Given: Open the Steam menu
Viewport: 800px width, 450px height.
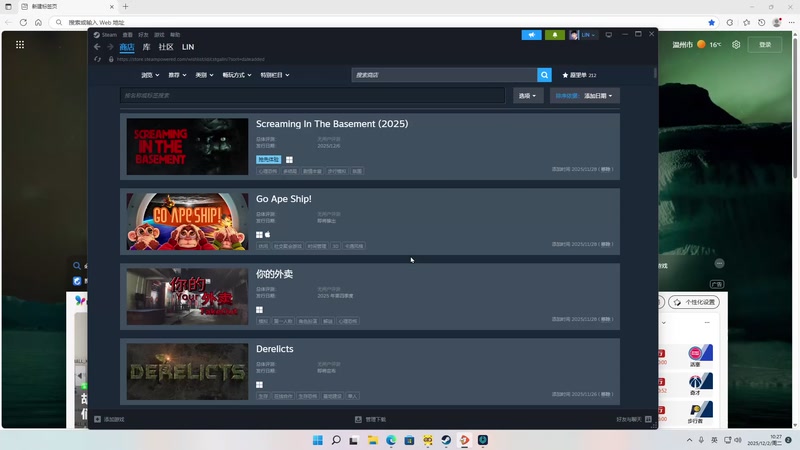Looking at the screenshot, I should point(105,35).
